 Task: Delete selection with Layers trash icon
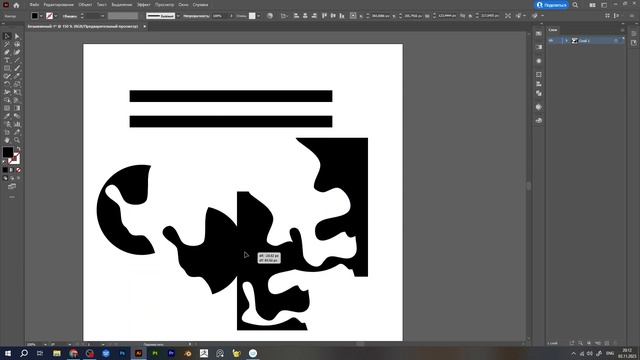pyautogui.click(x=616, y=343)
